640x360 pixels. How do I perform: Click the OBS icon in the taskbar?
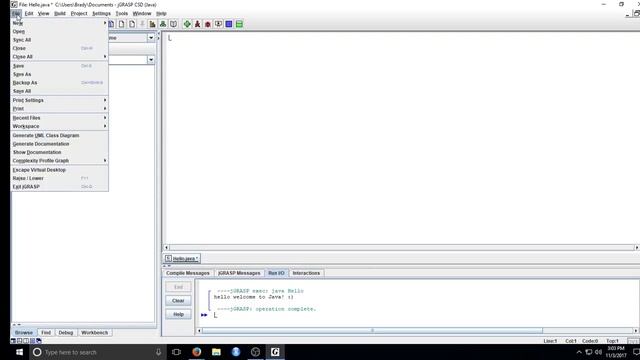click(x=256, y=352)
